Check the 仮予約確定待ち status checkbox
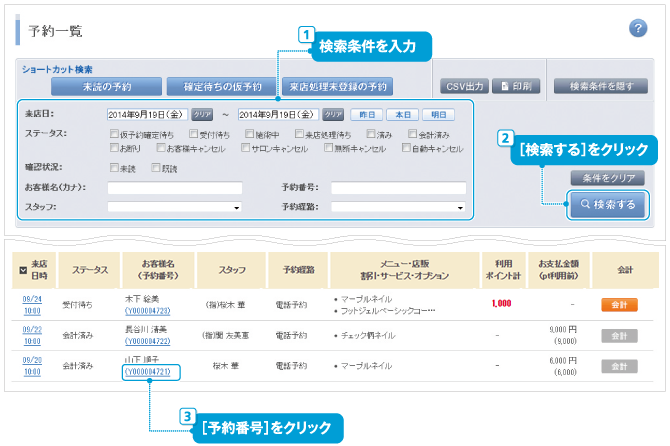670x446 pixels. [x=112, y=133]
